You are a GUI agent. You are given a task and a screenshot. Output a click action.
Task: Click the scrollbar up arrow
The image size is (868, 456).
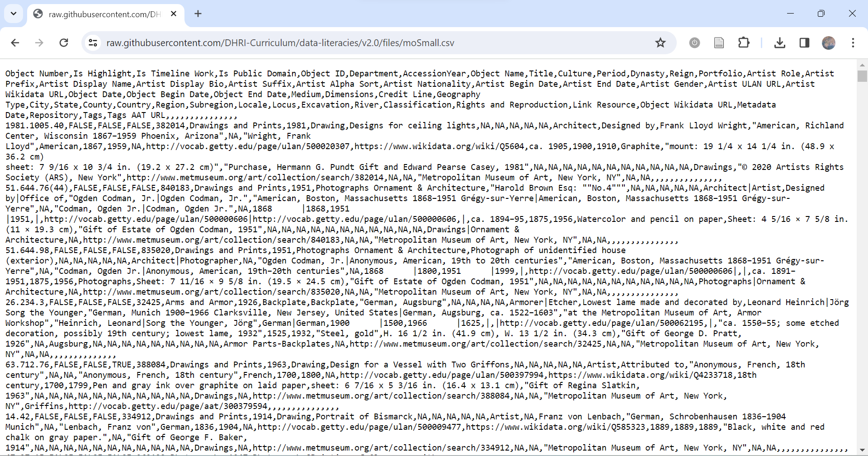click(x=862, y=65)
